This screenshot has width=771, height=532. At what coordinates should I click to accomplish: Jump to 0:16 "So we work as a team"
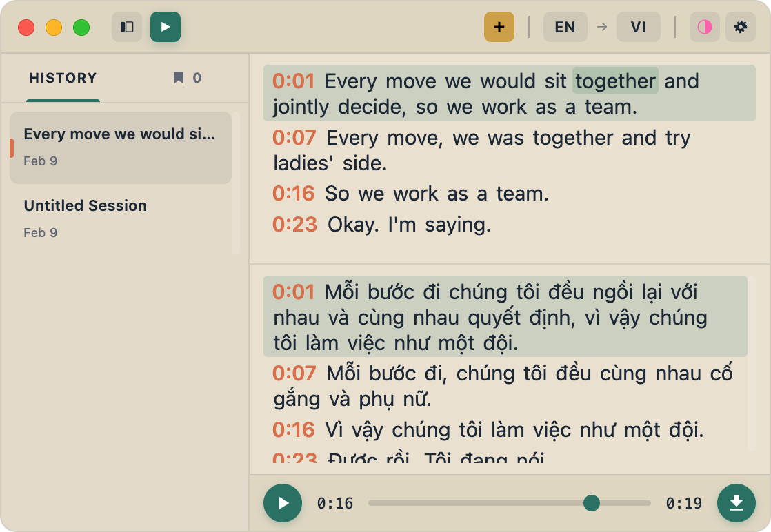click(x=294, y=194)
